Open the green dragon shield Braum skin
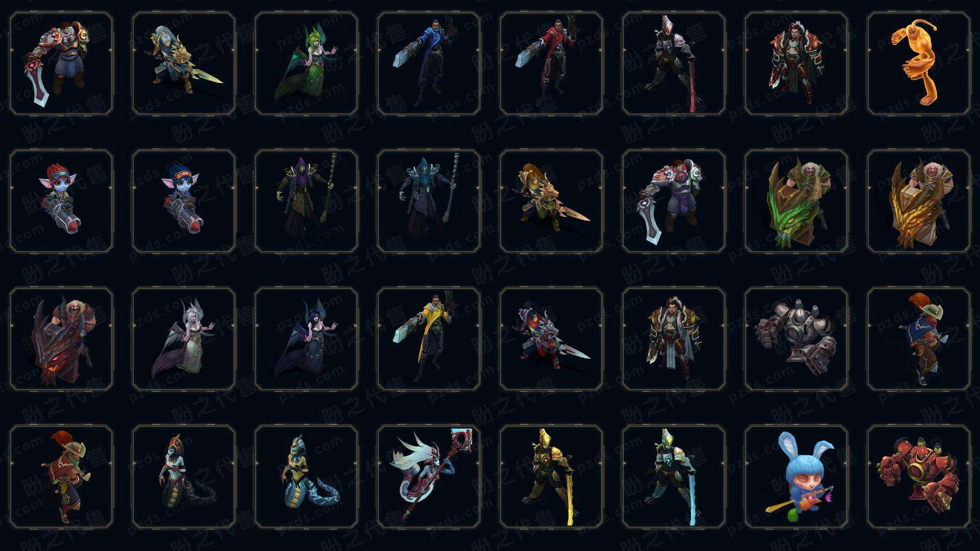980x551 pixels. [x=796, y=202]
